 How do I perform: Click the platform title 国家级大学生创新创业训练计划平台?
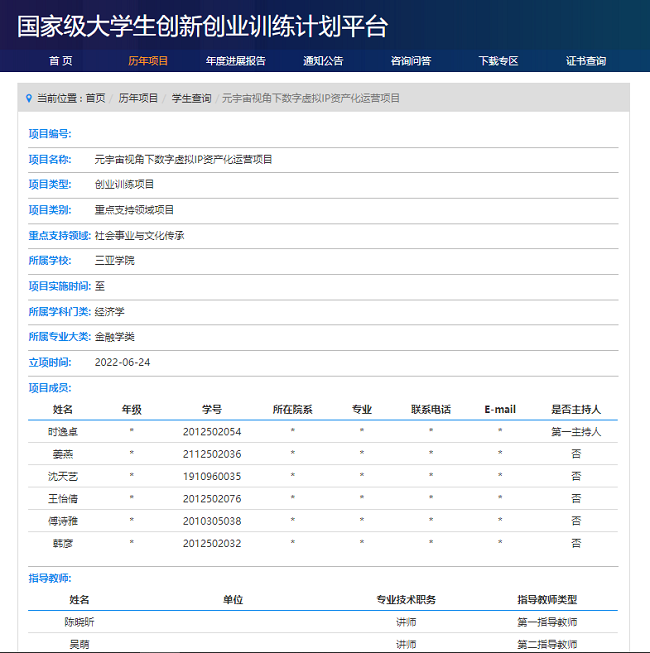point(202,26)
